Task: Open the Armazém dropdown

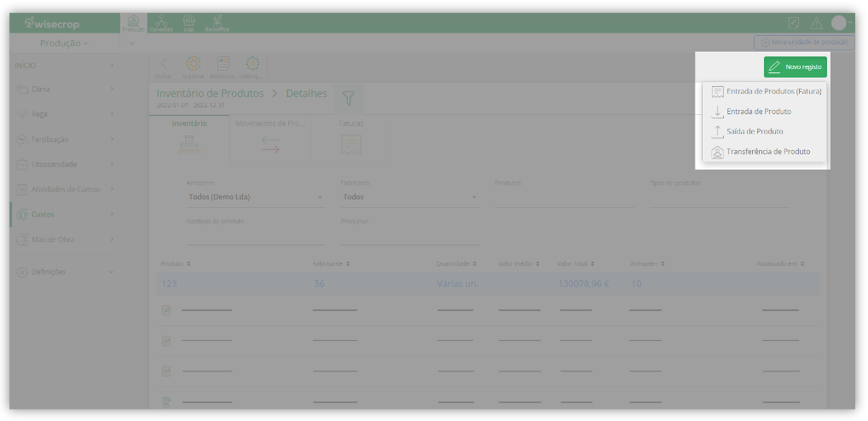Action: tap(255, 197)
